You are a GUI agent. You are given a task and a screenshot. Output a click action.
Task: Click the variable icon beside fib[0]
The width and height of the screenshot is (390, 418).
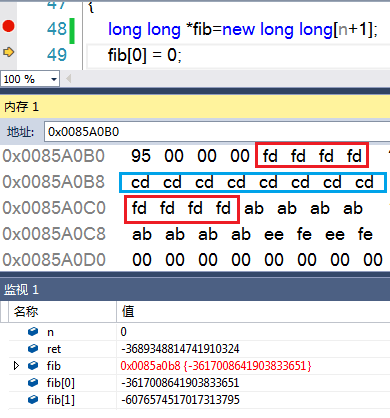click(33, 382)
